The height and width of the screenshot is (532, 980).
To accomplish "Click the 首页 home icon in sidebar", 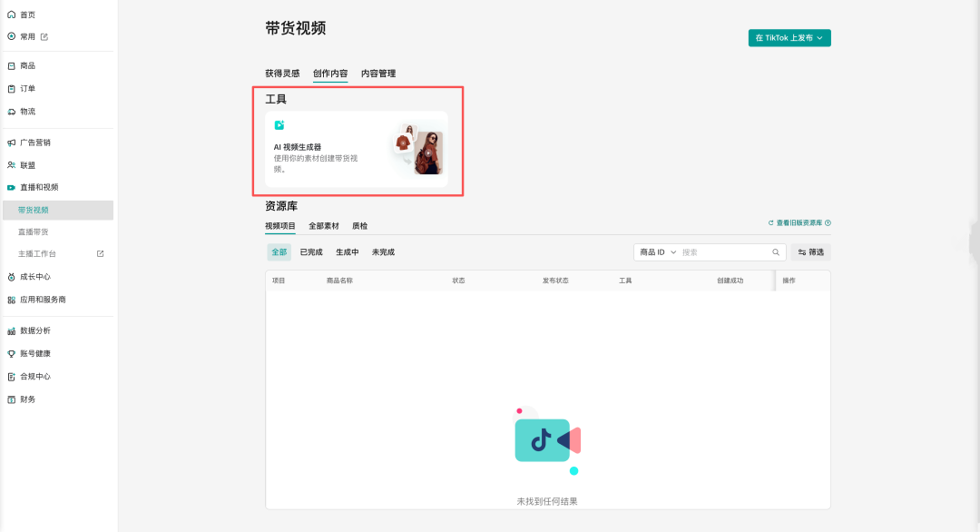I will pyautogui.click(x=11, y=15).
